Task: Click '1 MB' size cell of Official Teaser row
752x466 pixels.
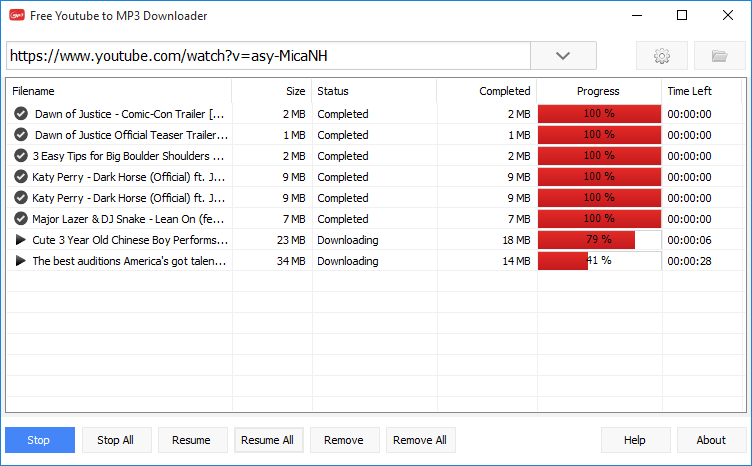Action: click(294, 135)
